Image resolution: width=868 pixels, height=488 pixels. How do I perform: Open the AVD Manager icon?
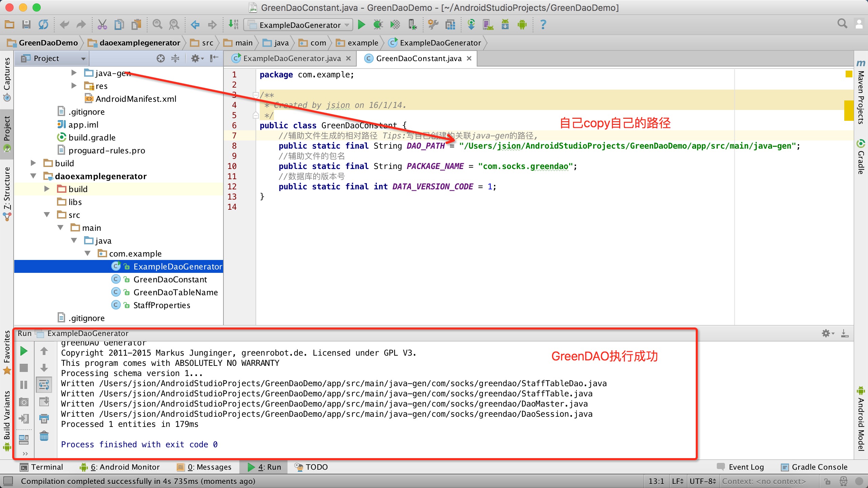pos(488,24)
